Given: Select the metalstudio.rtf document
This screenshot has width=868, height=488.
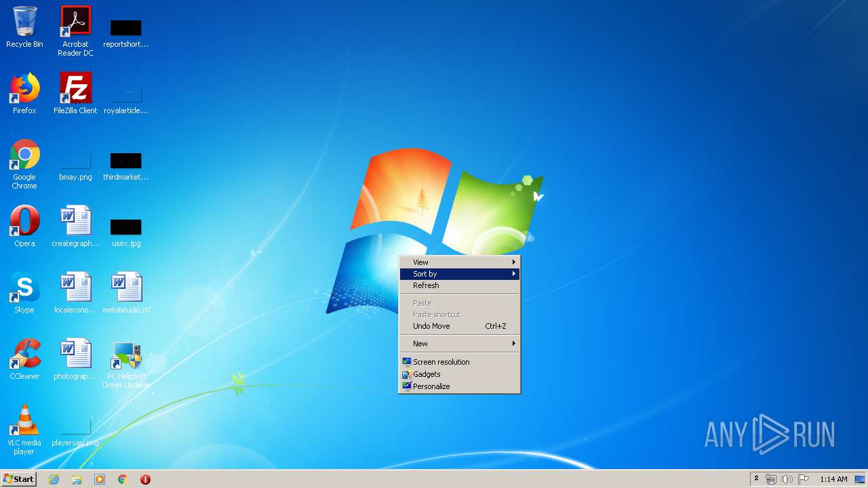Looking at the screenshot, I should (x=126, y=293).
